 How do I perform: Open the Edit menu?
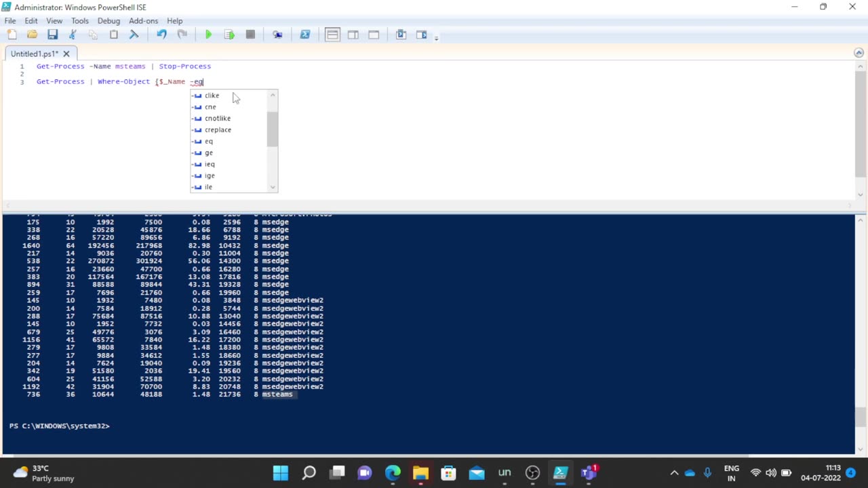31,21
